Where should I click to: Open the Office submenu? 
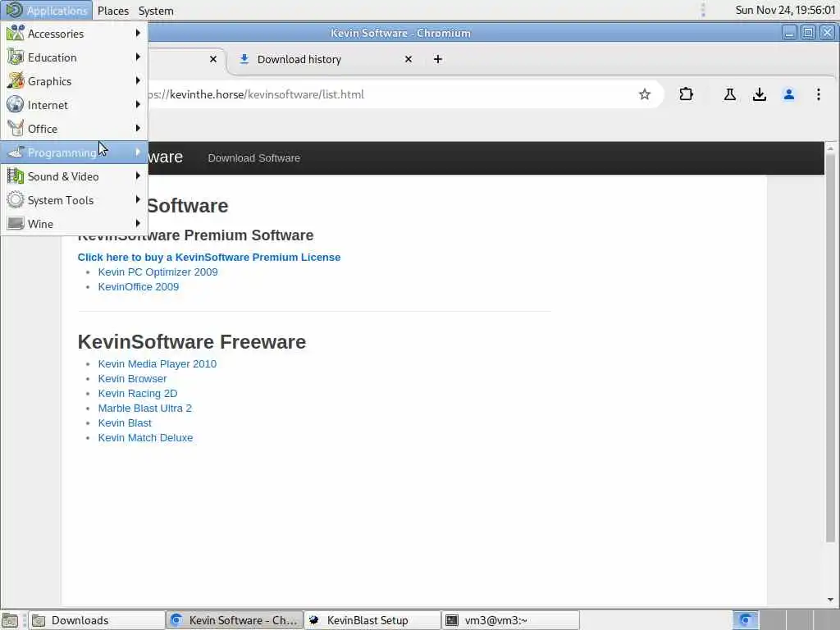[x=74, y=129]
